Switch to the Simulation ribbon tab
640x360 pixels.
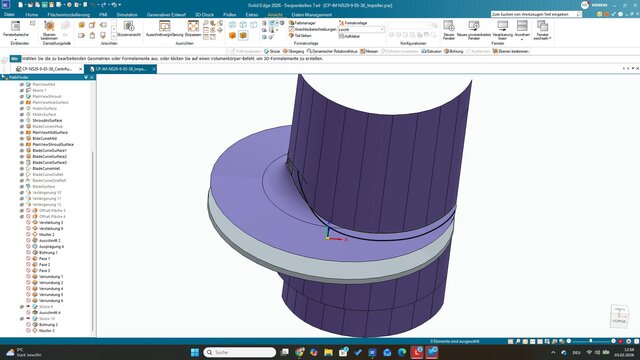pos(127,15)
